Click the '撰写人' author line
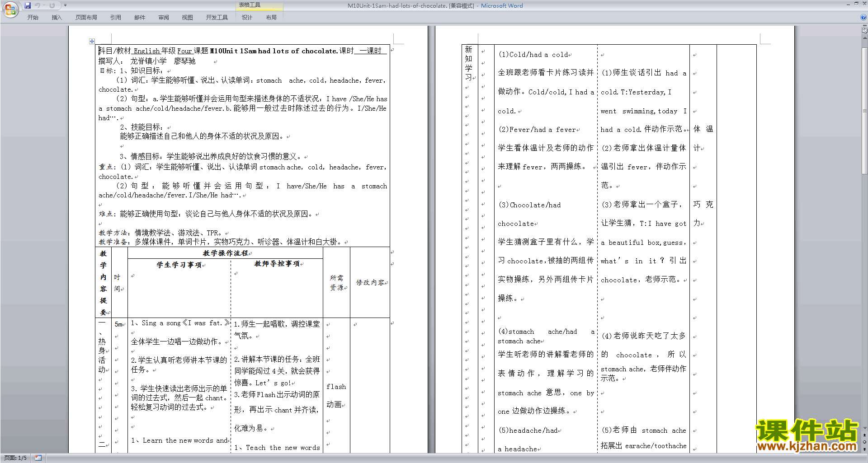 point(147,61)
